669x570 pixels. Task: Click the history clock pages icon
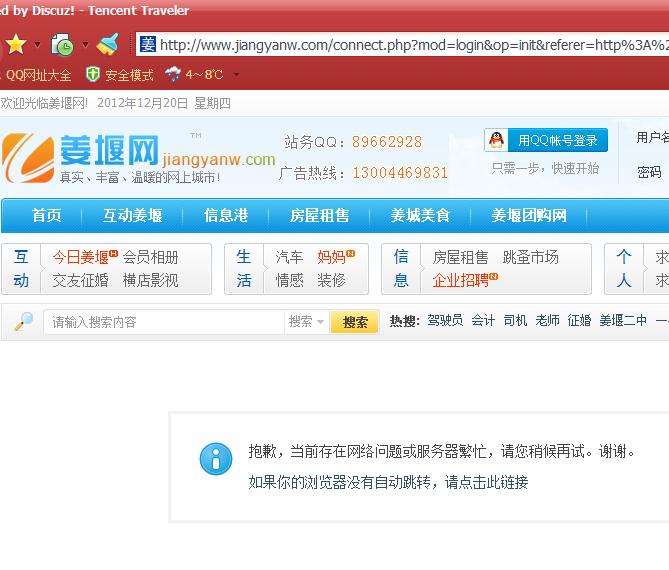[62, 44]
